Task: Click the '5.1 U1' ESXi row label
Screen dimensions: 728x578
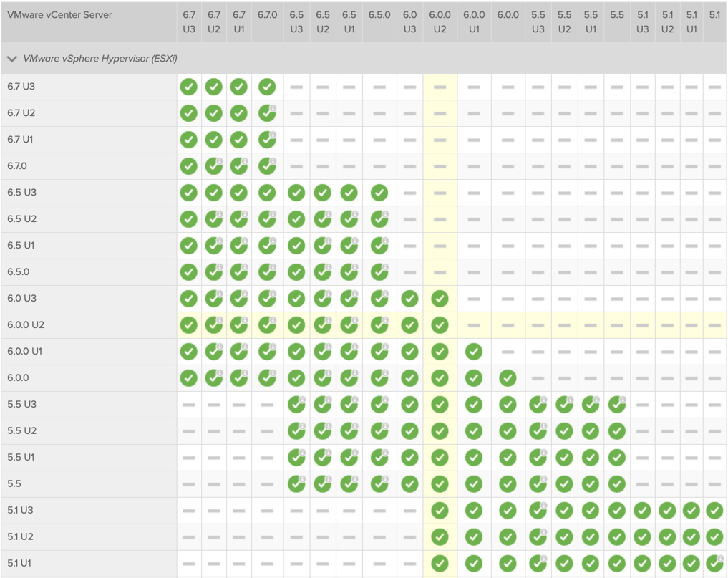Action: point(19,563)
